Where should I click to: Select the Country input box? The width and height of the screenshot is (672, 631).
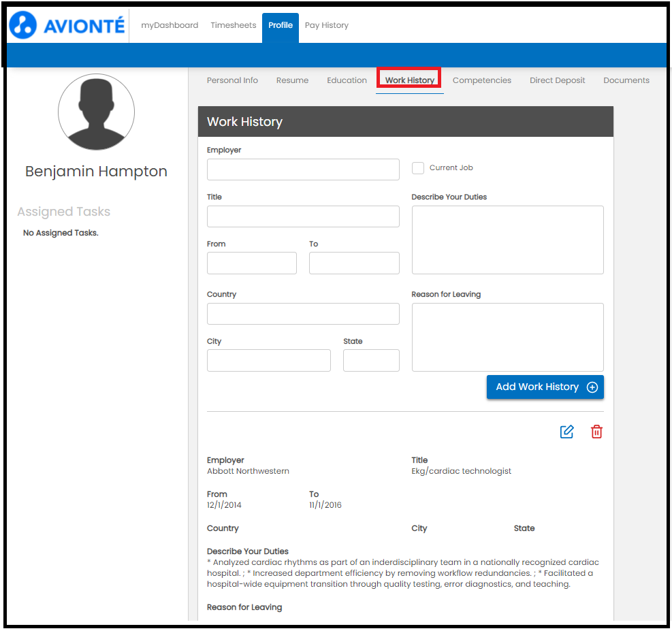click(303, 314)
